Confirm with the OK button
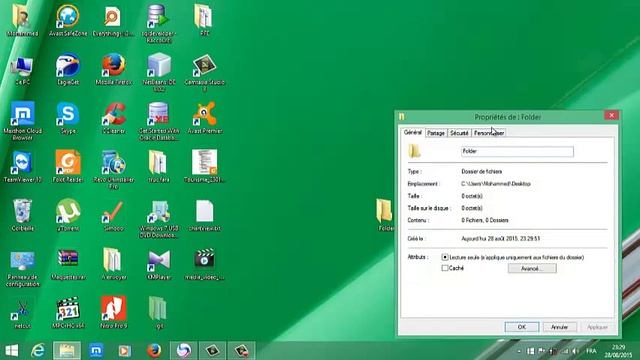The image size is (640, 360). coord(522,327)
